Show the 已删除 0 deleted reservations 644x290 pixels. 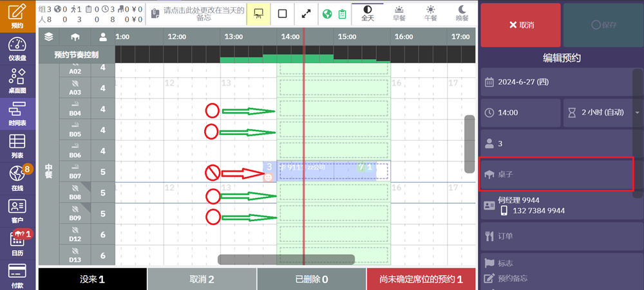pyautogui.click(x=311, y=279)
